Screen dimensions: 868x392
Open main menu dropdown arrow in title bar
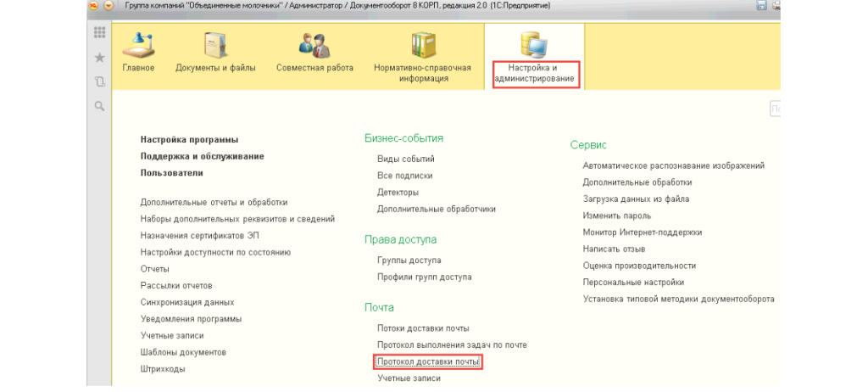tap(108, 6)
